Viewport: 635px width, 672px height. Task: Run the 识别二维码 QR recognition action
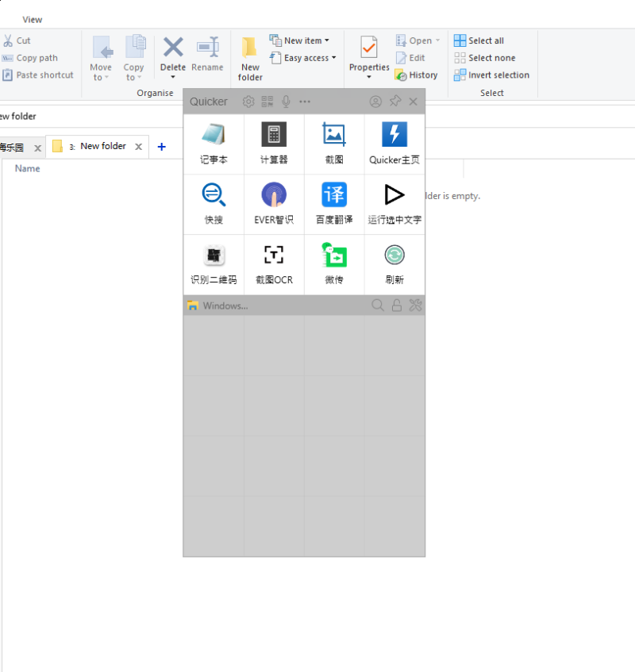214,264
